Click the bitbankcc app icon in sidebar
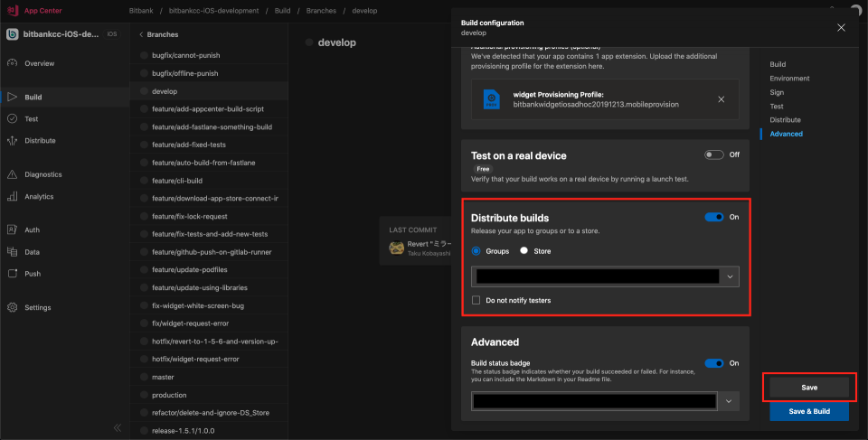This screenshot has width=868, height=440. 12,34
